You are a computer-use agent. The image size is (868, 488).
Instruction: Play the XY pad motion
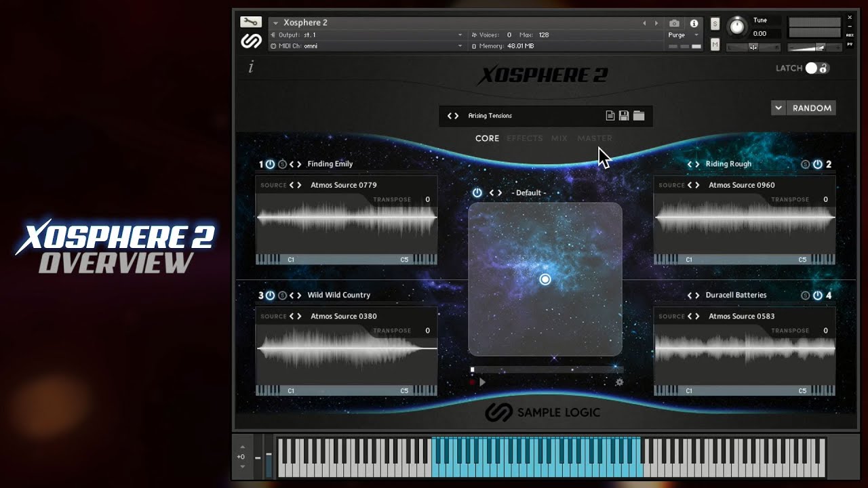482,382
